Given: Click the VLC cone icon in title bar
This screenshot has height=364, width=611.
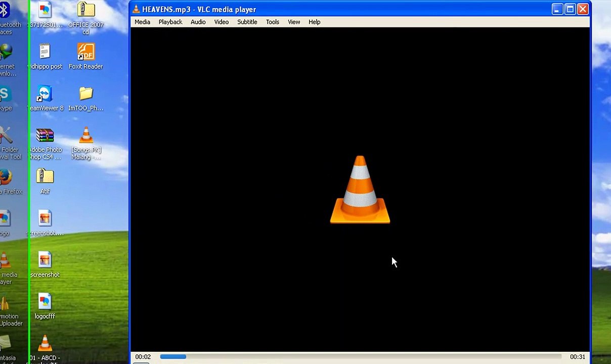Looking at the screenshot, I should [136, 9].
